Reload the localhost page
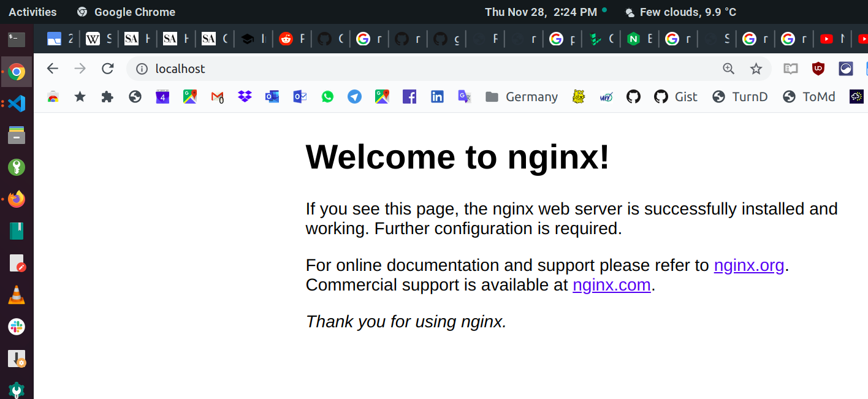Screen dimensions: 868x399 [x=108, y=69]
